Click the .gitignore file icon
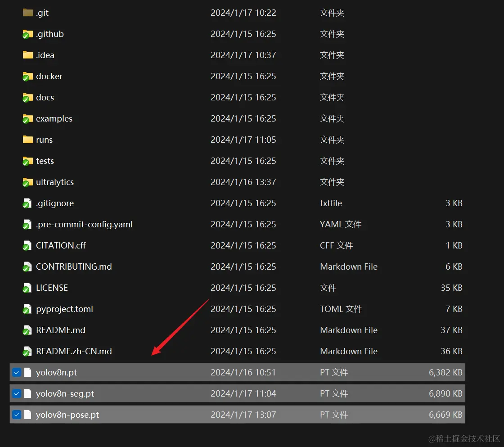 point(27,203)
